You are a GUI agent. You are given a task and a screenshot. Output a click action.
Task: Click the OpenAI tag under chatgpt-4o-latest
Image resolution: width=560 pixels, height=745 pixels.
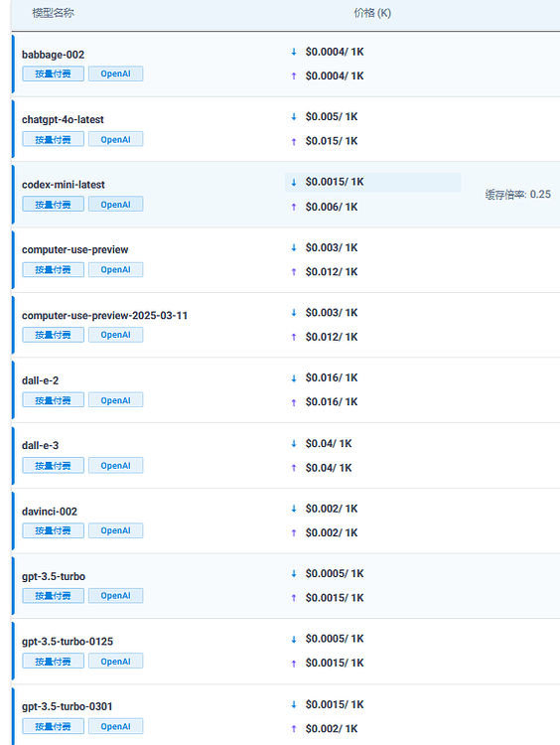(x=115, y=139)
